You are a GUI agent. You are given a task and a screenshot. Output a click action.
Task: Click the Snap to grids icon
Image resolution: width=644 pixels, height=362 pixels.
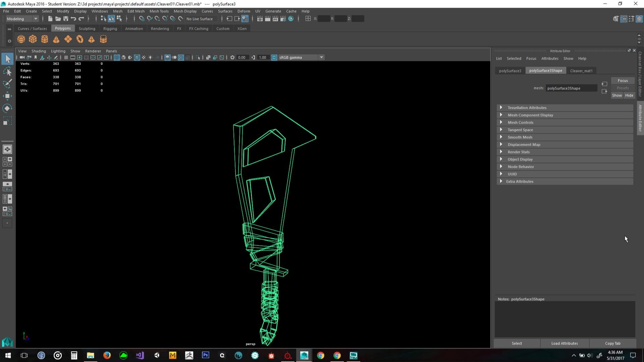(x=142, y=19)
